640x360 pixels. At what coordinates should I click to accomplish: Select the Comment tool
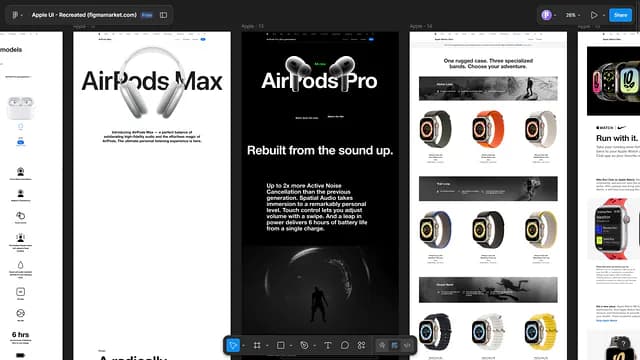click(344, 345)
